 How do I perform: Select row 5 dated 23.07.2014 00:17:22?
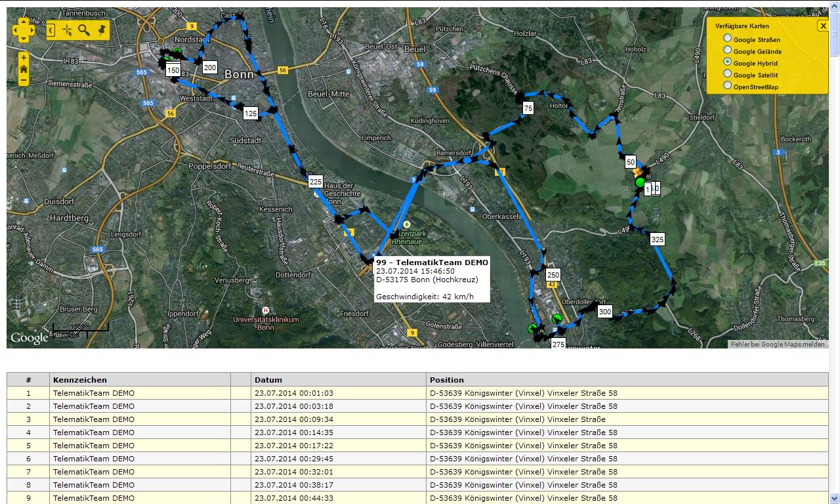pyautogui.click(x=417, y=446)
